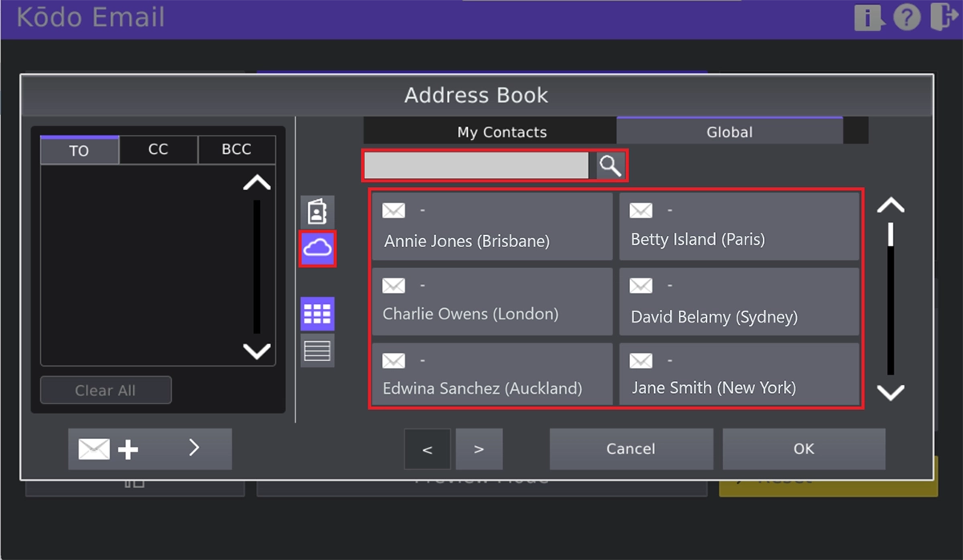The image size is (963, 560).
Task: Open the information panel via the info icon
Action: 868,17
